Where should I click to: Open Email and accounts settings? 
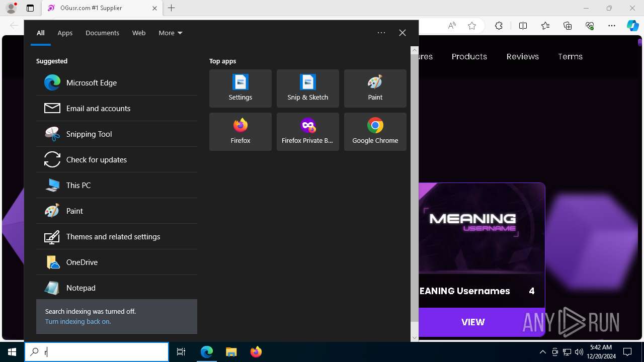pyautogui.click(x=117, y=108)
